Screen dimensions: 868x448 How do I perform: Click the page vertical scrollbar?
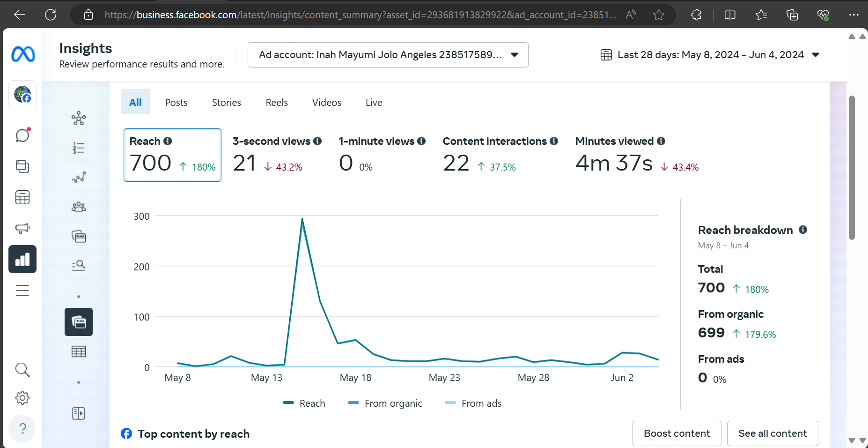tap(852, 168)
